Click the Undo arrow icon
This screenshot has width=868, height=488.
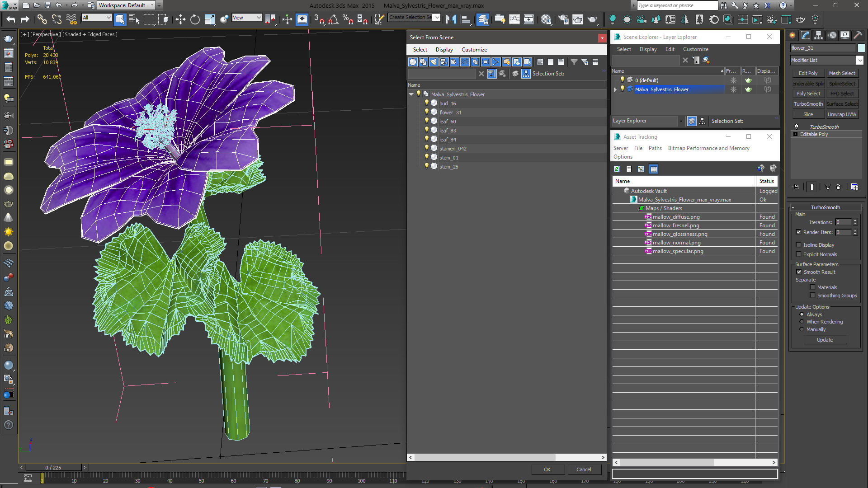(x=11, y=19)
